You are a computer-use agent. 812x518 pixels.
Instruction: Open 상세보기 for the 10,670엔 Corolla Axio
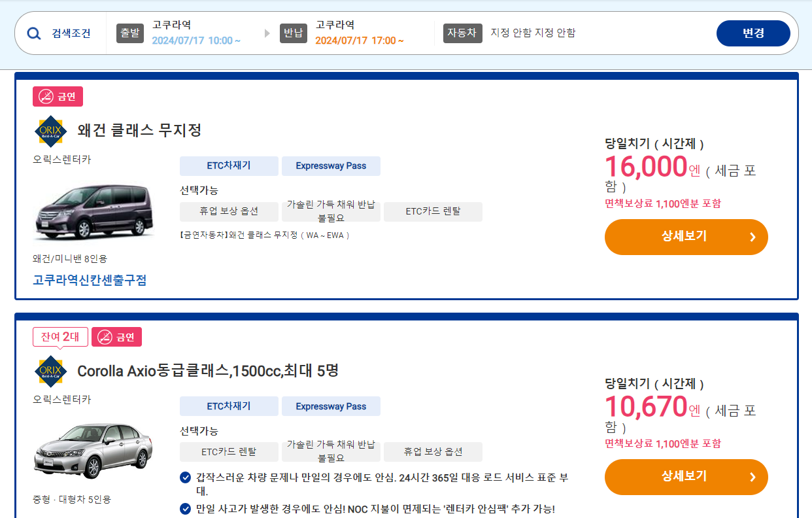click(x=686, y=477)
